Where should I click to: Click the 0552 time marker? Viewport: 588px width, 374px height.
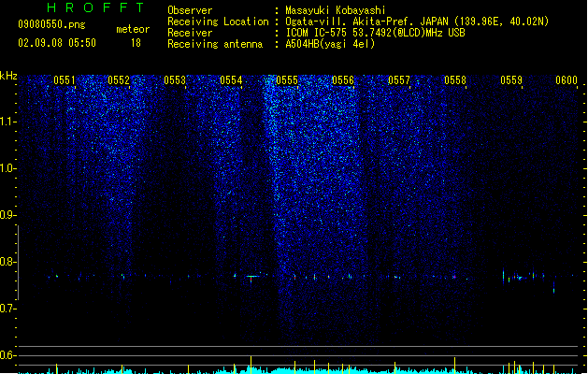[x=119, y=80]
